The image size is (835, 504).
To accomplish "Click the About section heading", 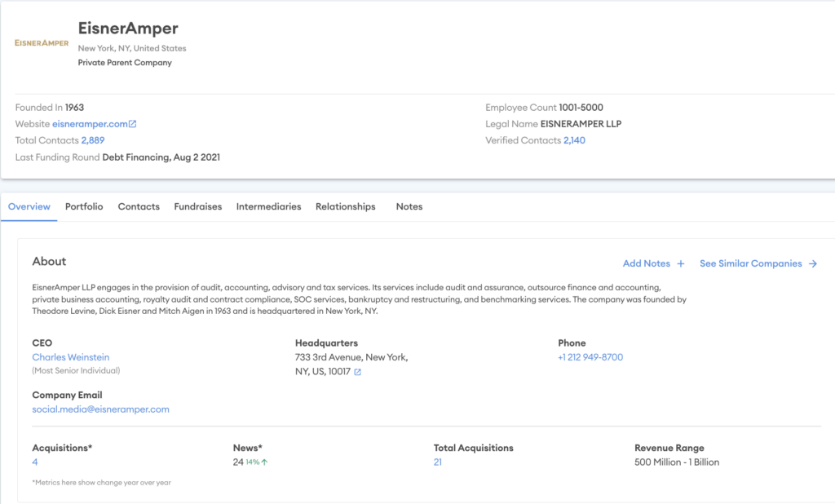I will coord(49,261).
